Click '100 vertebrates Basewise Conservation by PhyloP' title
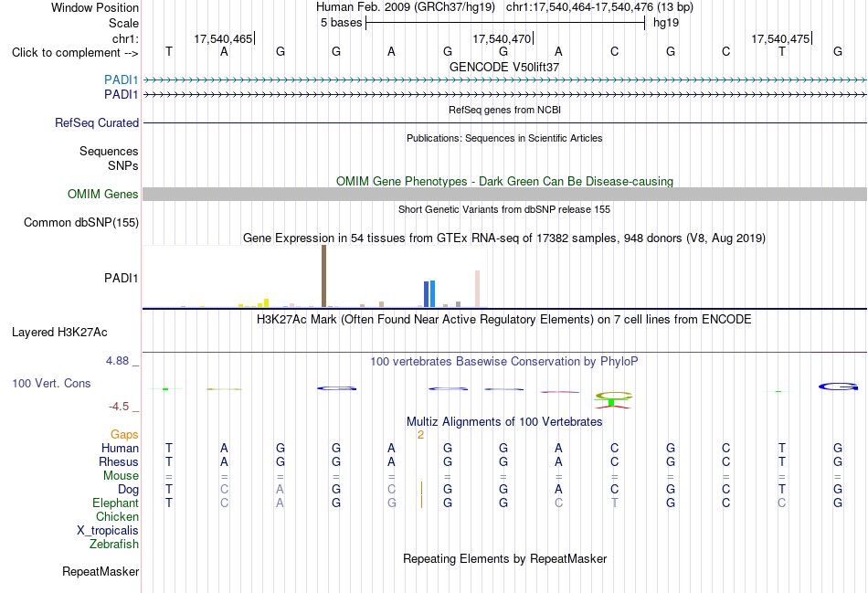This screenshot has height=593, width=868. 504,362
